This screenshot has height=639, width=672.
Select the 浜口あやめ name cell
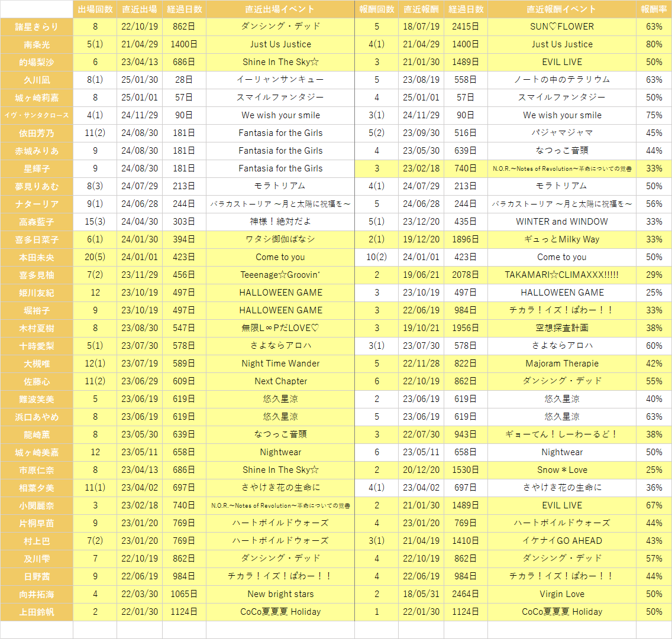point(37,417)
